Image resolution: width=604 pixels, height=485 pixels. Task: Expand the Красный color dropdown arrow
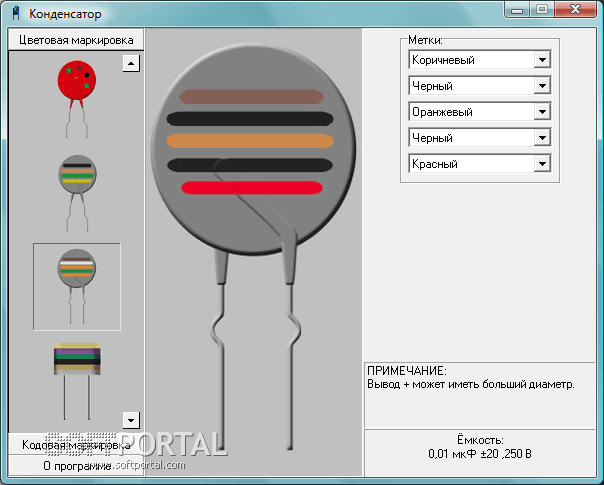click(x=542, y=164)
